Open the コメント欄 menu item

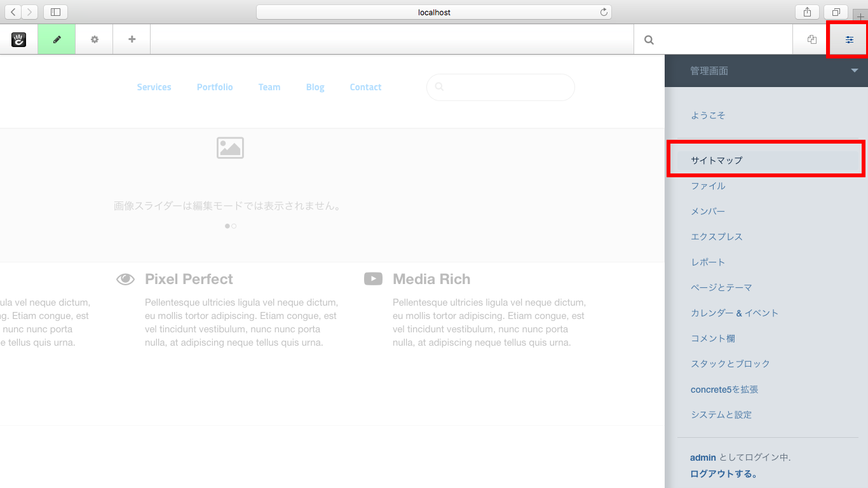point(713,338)
